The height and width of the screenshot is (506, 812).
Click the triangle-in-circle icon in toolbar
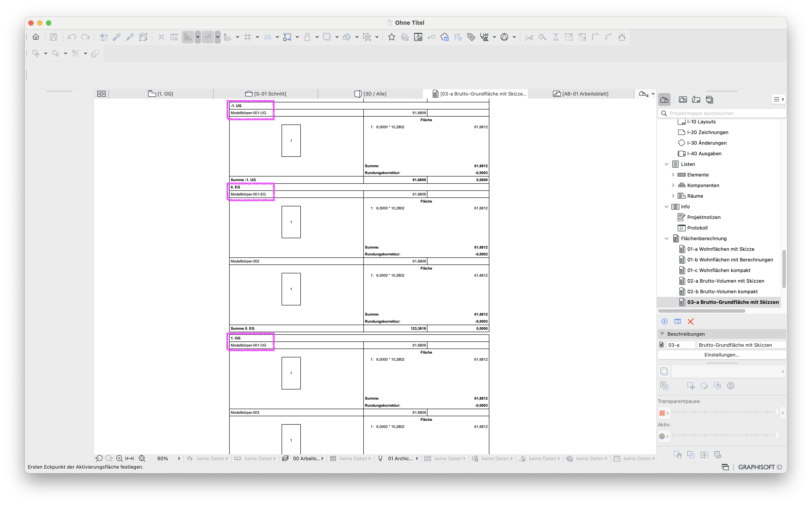(504, 37)
